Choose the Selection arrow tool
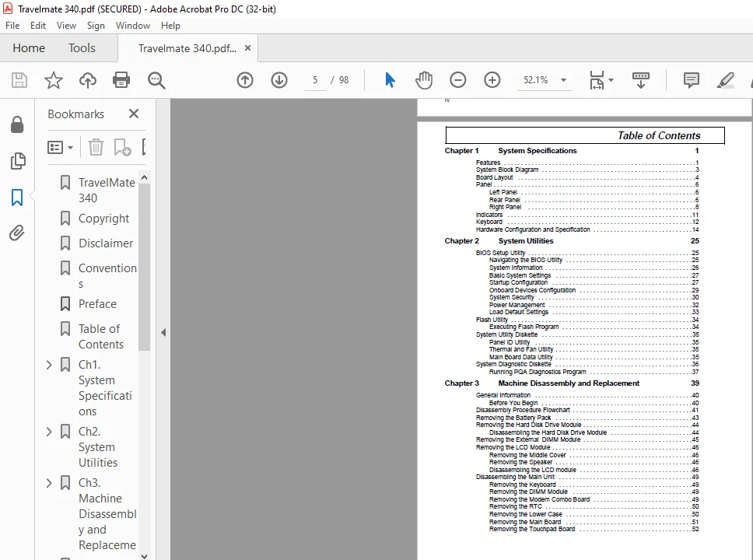The width and height of the screenshot is (753, 560). [x=390, y=80]
